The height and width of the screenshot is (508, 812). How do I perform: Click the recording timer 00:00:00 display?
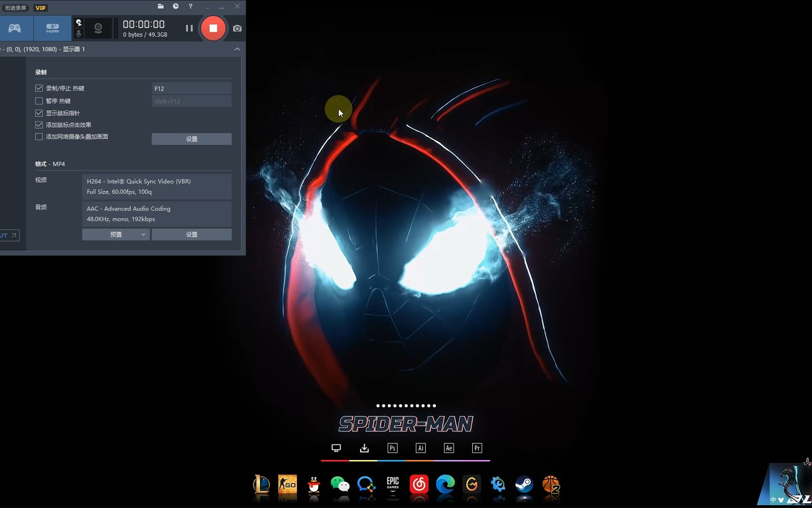tap(144, 24)
